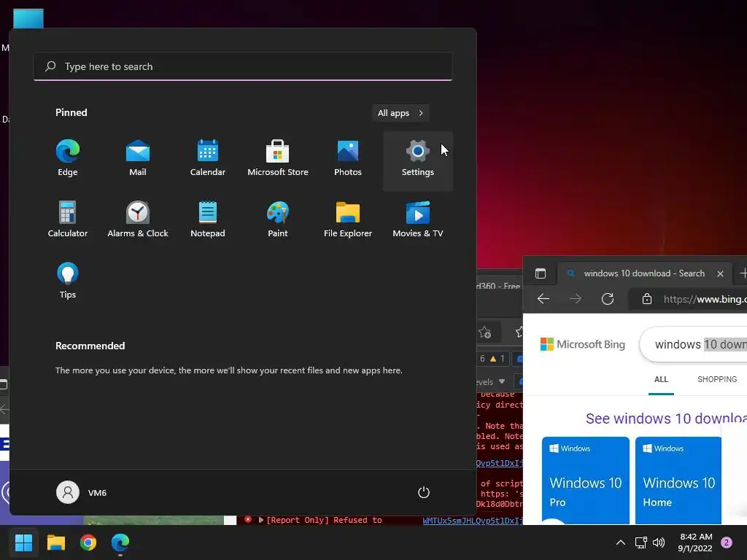Screen dimensions: 747x560
Task: Open the volume control tray icon
Action: pyautogui.click(x=659, y=542)
